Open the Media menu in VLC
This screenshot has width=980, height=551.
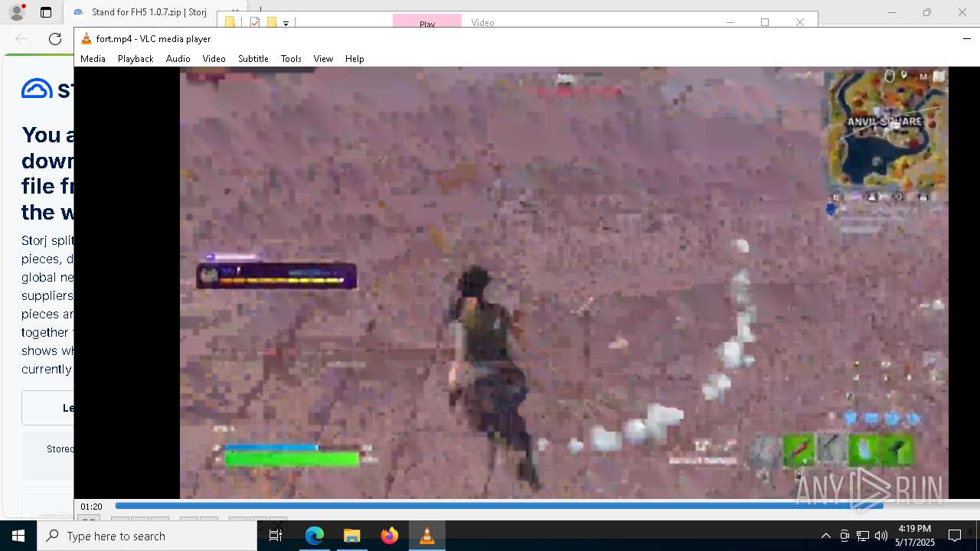[x=93, y=59]
